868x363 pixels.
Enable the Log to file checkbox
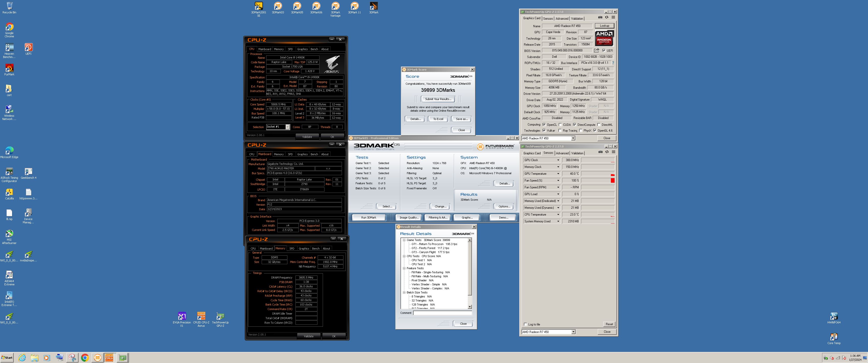(x=525, y=325)
